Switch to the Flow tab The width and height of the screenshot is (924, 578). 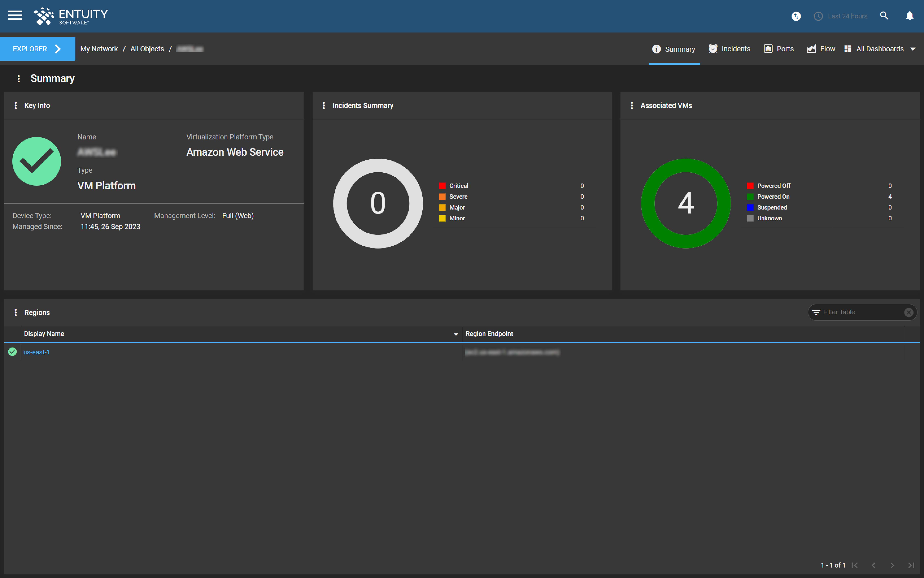[x=821, y=49]
